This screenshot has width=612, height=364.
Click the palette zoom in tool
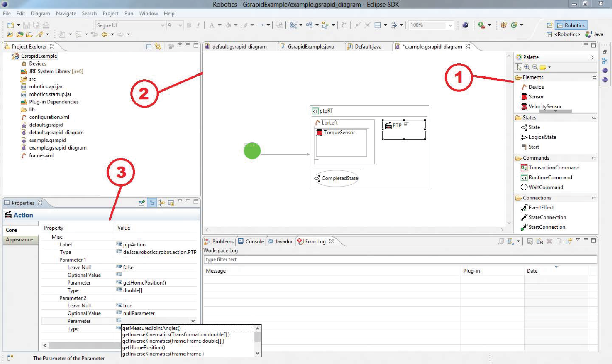[x=527, y=67]
